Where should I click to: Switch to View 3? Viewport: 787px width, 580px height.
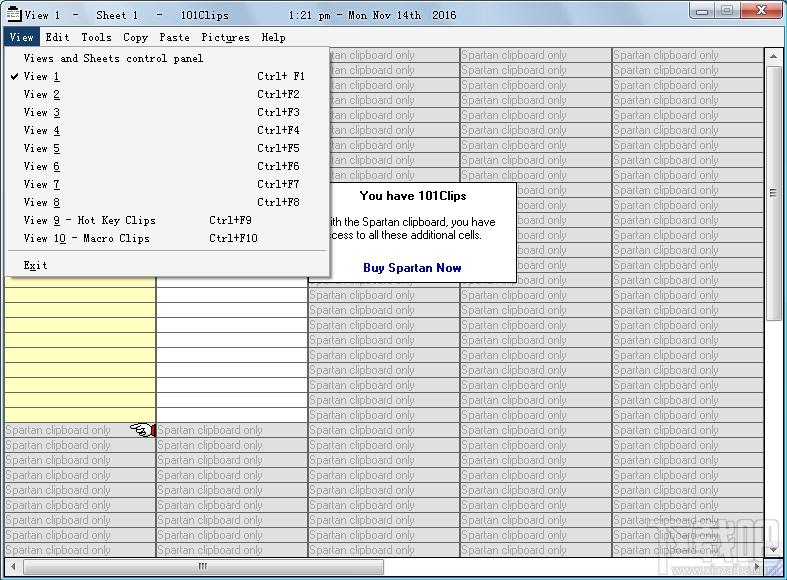[167, 112]
